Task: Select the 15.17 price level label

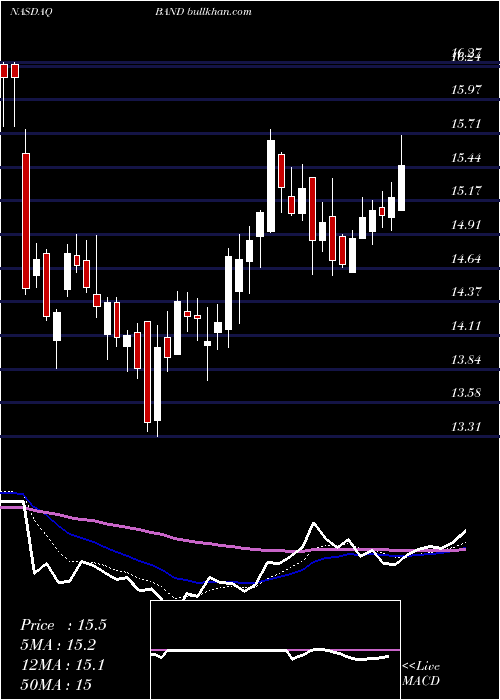Action: tap(466, 191)
